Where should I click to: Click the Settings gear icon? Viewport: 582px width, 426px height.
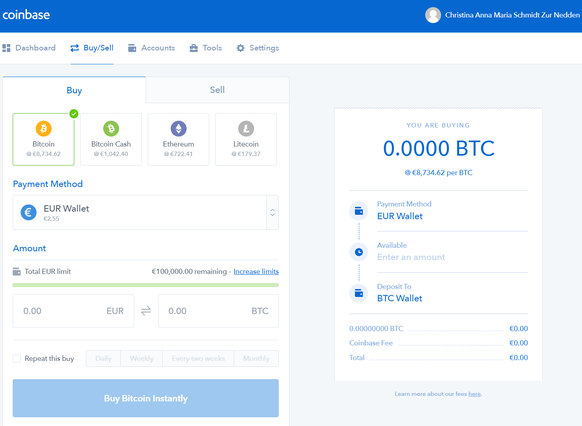[x=241, y=48]
